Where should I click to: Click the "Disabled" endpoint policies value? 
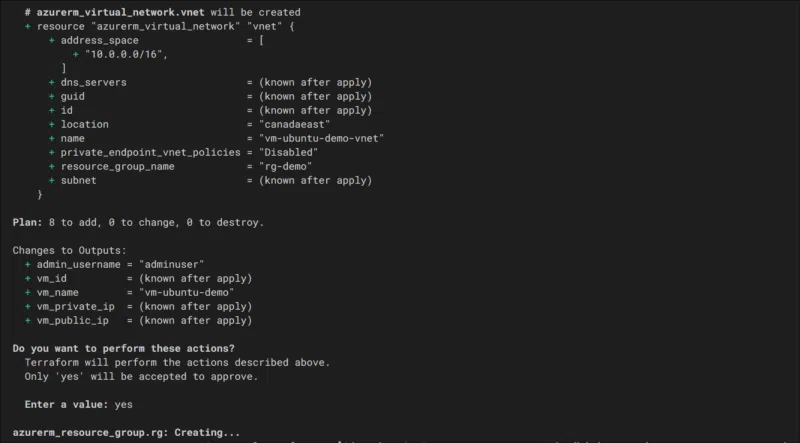click(281, 152)
